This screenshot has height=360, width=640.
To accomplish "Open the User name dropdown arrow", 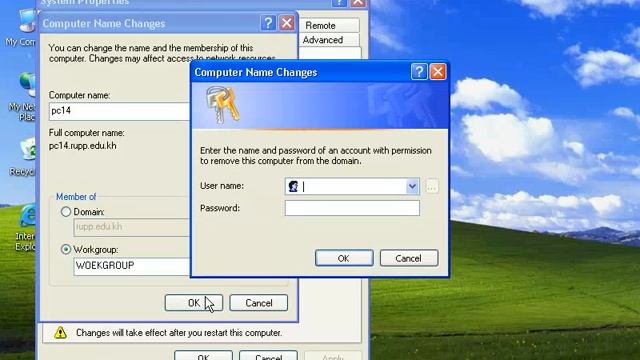I will tap(412, 187).
